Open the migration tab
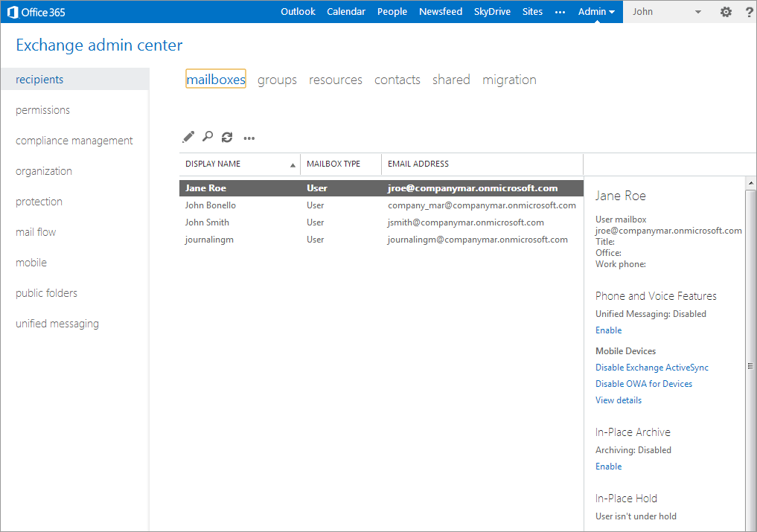 click(x=509, y=79)
